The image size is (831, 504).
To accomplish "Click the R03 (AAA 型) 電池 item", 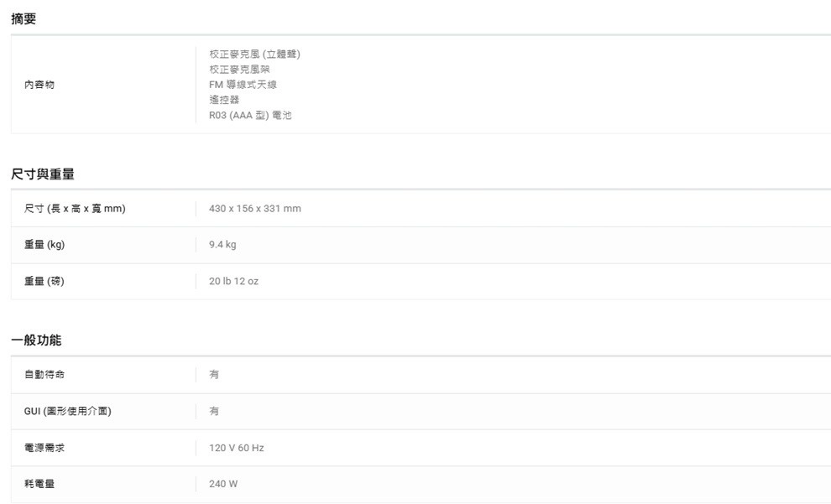I will 250,115.
